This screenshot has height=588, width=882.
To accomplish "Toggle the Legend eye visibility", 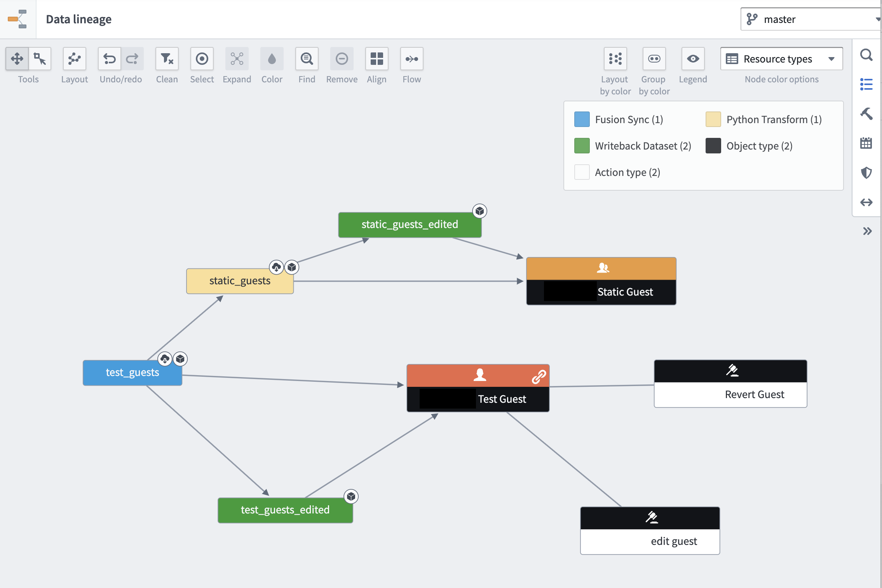I will coord(693,59).
